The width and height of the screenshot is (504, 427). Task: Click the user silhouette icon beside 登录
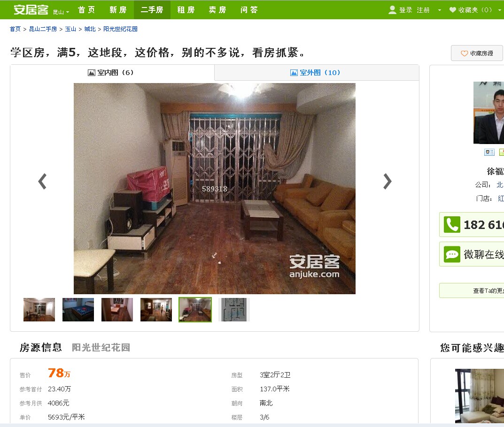click(x=392, y=10)
